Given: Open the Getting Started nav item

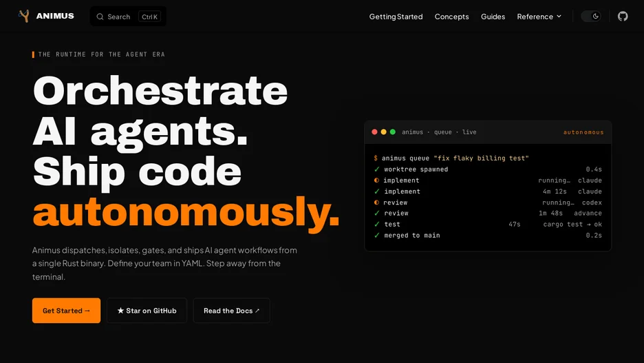Looking at the screenshot, I should pos(396,17).
